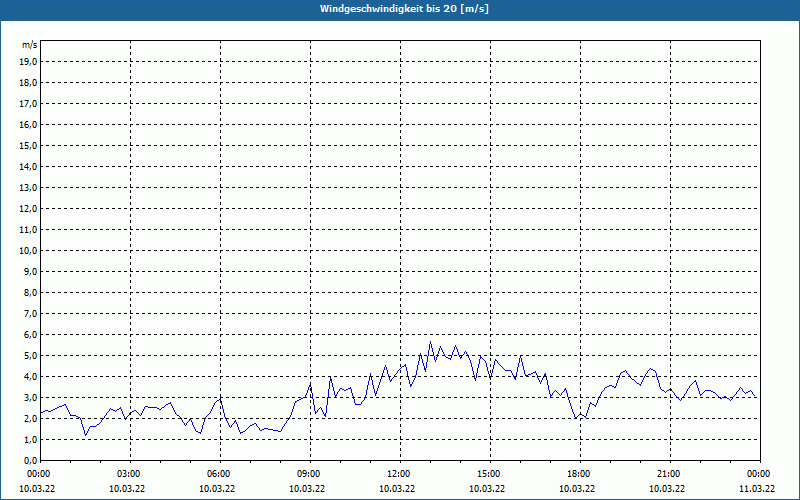Screen dimensions: 800x500
Task: Click the "17,0" y-axis value
Action: tap(29, 104)
